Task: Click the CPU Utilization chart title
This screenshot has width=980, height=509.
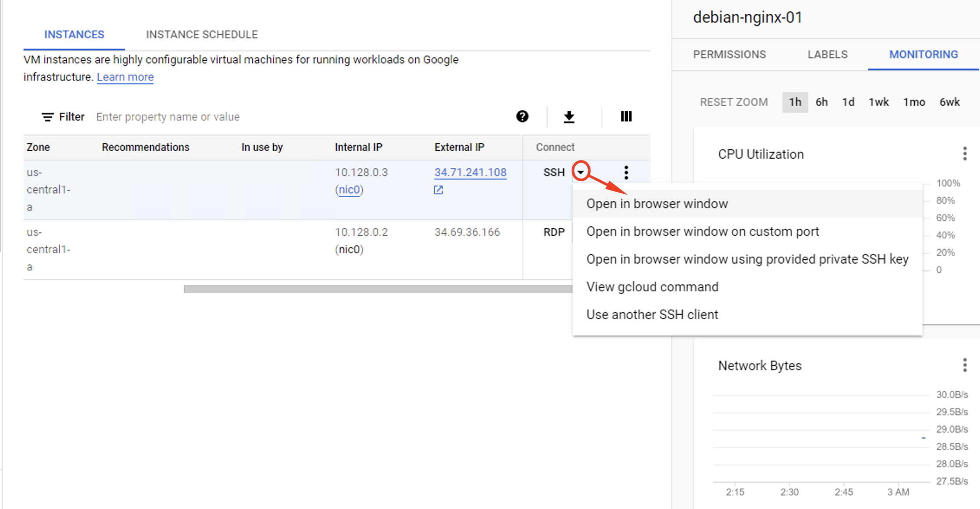Action: click(x=761, y=154)
